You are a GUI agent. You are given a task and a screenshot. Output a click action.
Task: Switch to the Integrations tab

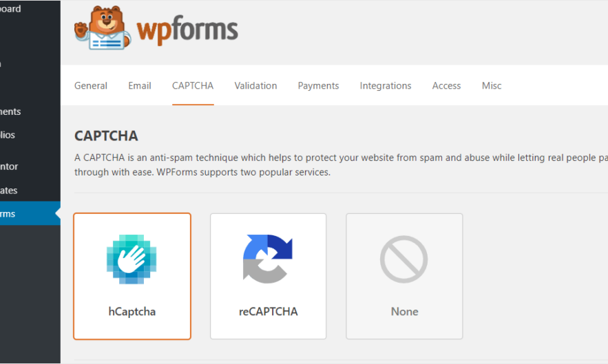coord(386,86)
